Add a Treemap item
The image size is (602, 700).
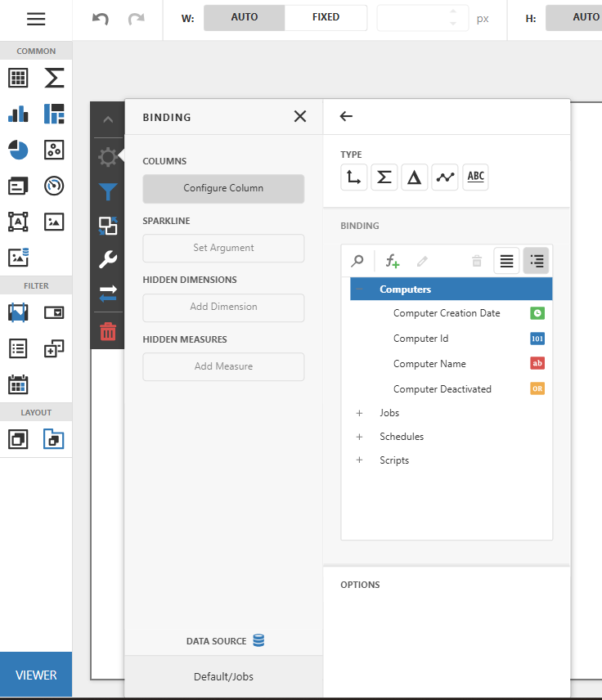coord(54,114)
